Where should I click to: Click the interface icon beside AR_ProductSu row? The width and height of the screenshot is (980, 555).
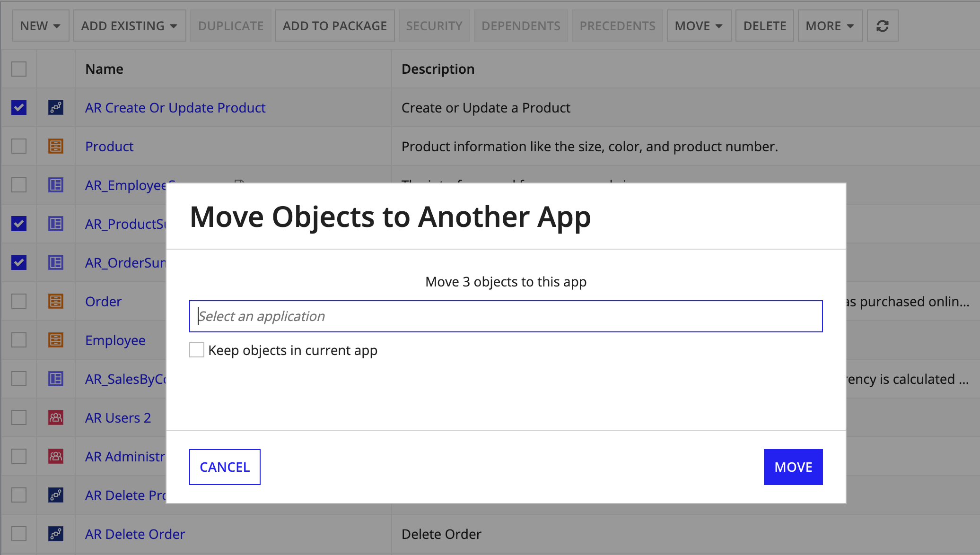(56, 224)
